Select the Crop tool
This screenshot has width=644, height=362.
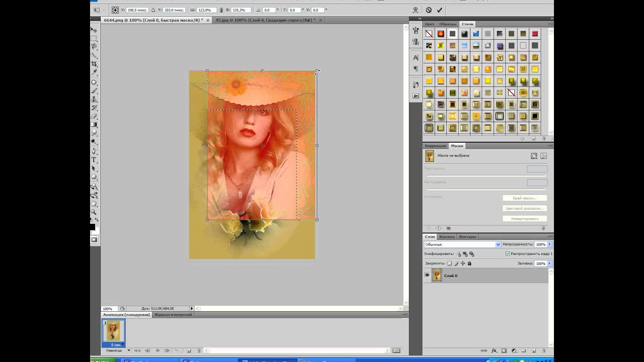(94, 64)
